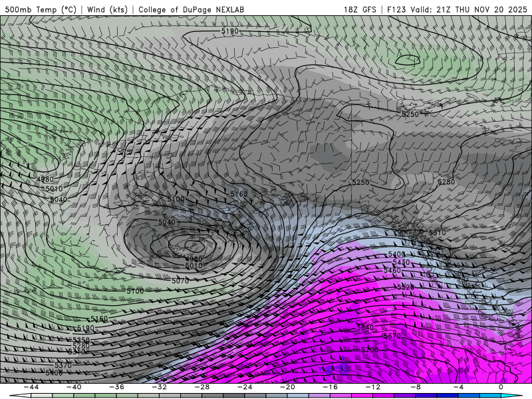Click the 5400 label directly above 5430
This screenshot has width=532, height=399.
click(x=396, y=254)
